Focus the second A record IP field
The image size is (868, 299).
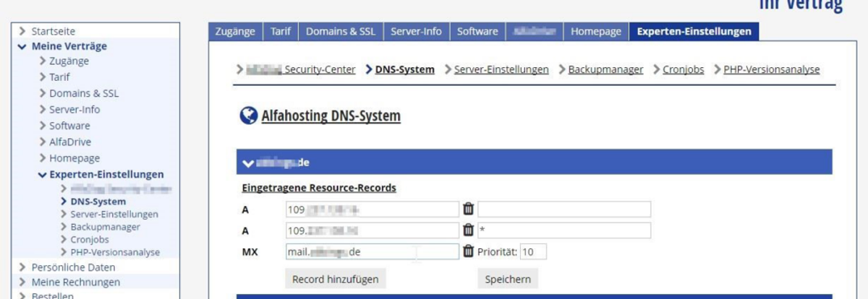(x=372, y=230)
